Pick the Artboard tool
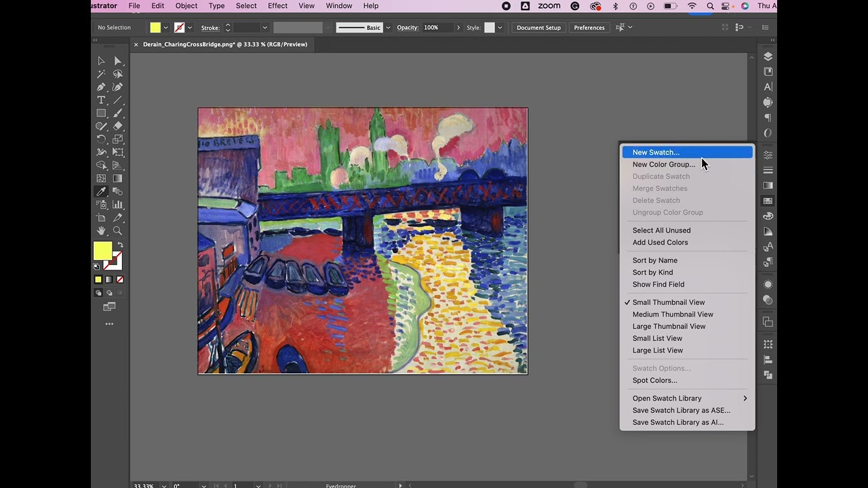The width and height of the screenshot is (868, 488). [101, 218]
